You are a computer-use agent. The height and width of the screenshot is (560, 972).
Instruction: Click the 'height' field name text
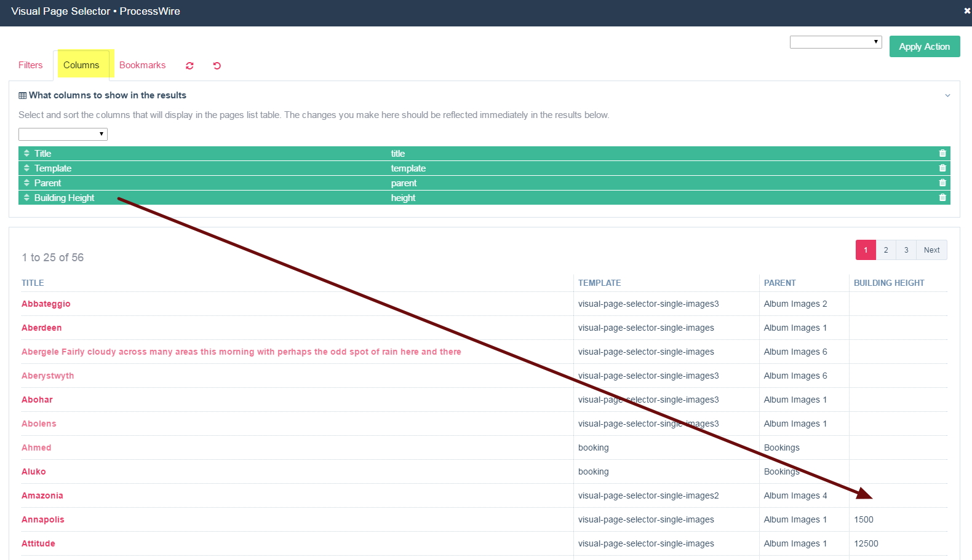(x=403, y=198)
